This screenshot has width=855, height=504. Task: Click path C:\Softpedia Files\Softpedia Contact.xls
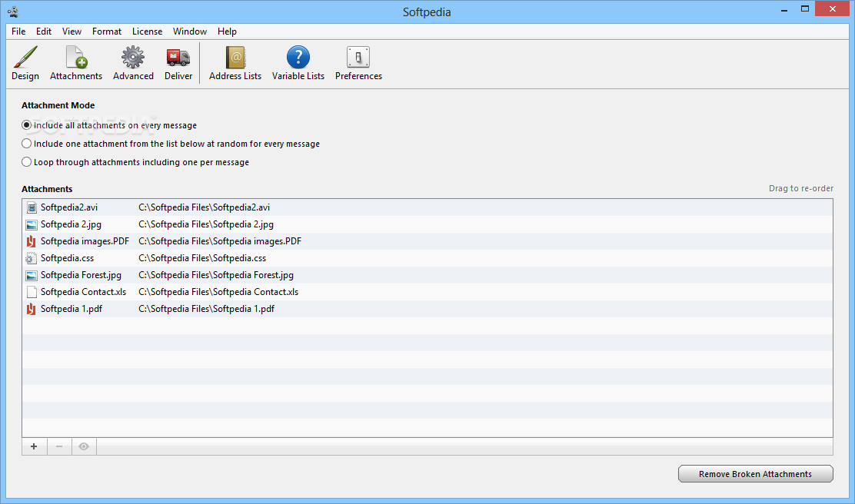[x=218, y=292]
